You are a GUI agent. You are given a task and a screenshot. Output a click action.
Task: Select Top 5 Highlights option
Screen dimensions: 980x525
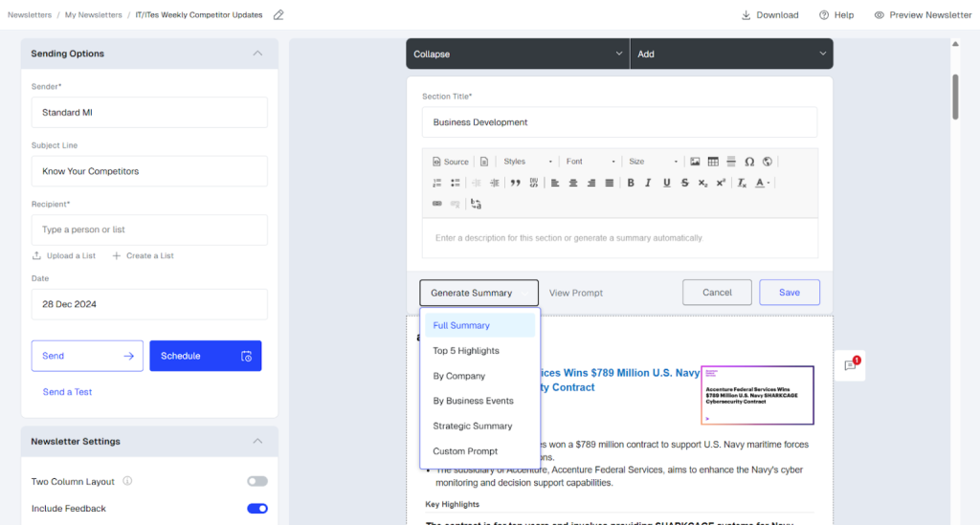click(480, 351)
